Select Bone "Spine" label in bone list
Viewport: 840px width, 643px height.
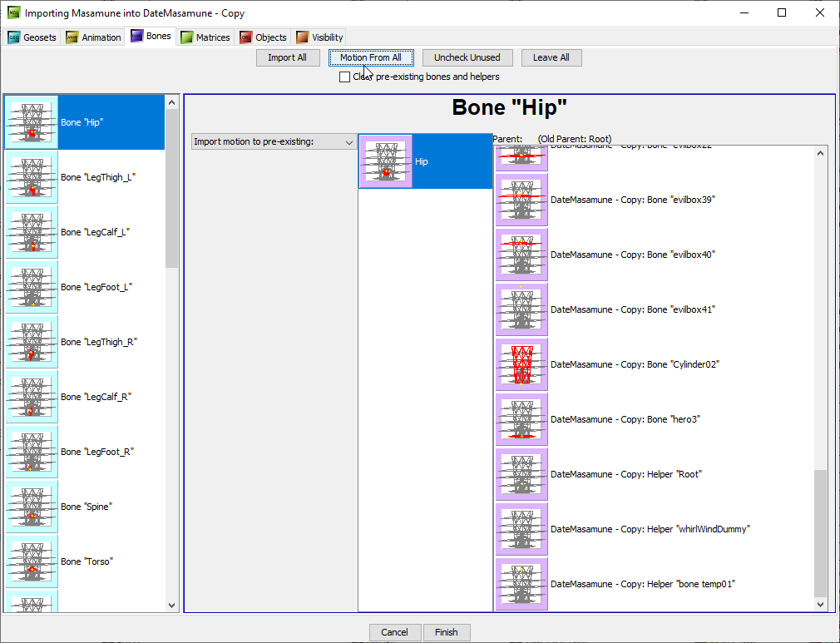tap(86, 507)
